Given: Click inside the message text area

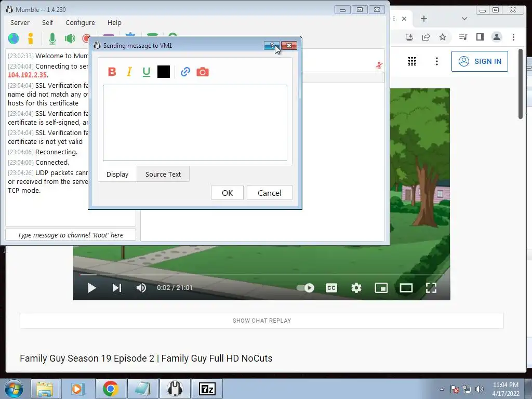Looking at the screenshot, I should click(x=195, y=123).
